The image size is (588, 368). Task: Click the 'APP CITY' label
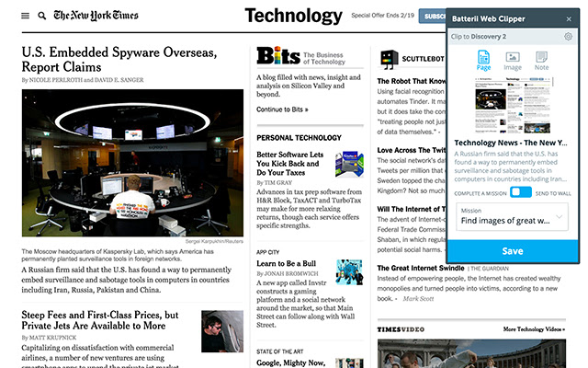point(267,252)
